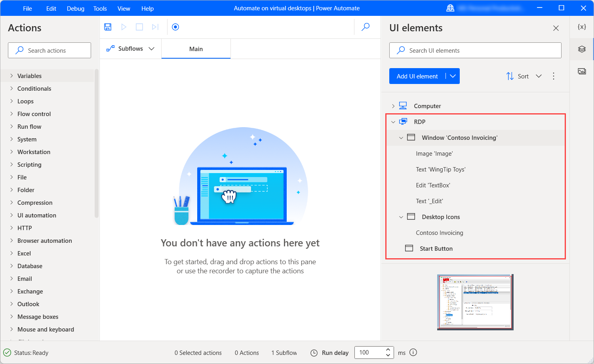Collapse Window 'Contoso Invoicing' node
594x364 pixels.
pyautogui.click(x=401, y=137)
